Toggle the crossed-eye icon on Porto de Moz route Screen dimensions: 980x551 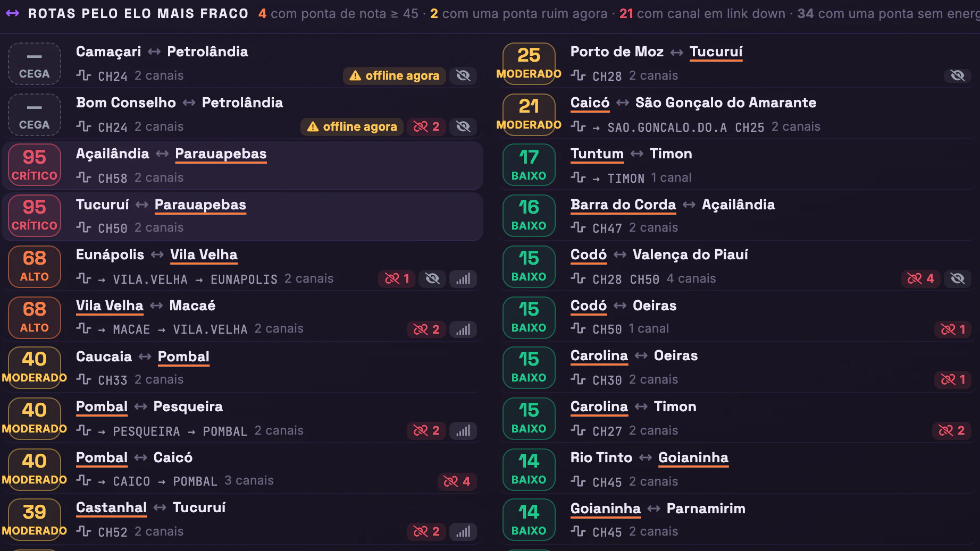point(958,75)
